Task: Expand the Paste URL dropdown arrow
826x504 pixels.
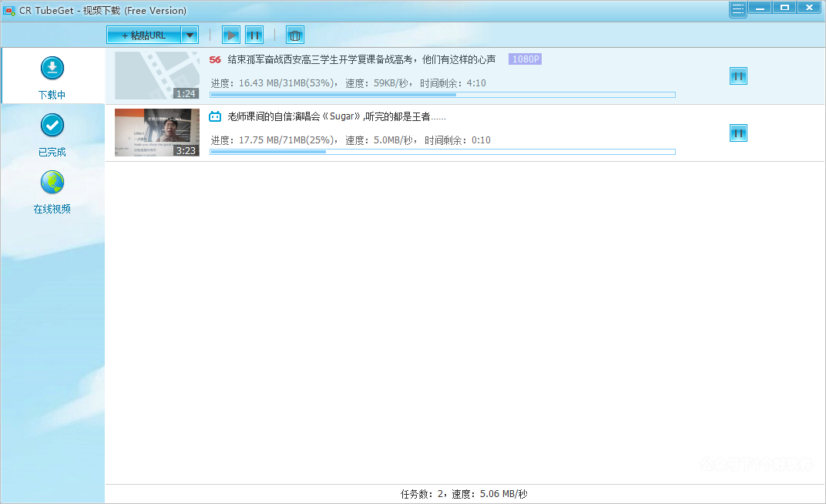Action: [190, 35]
